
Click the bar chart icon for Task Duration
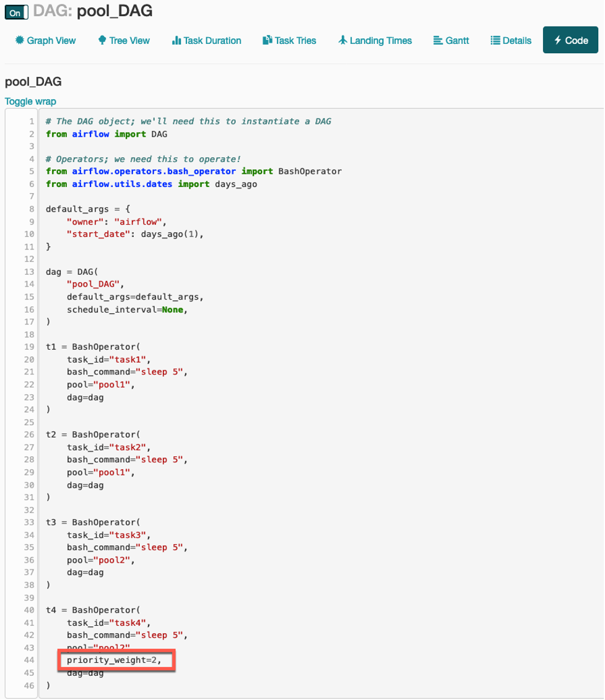tap(176, 40)
